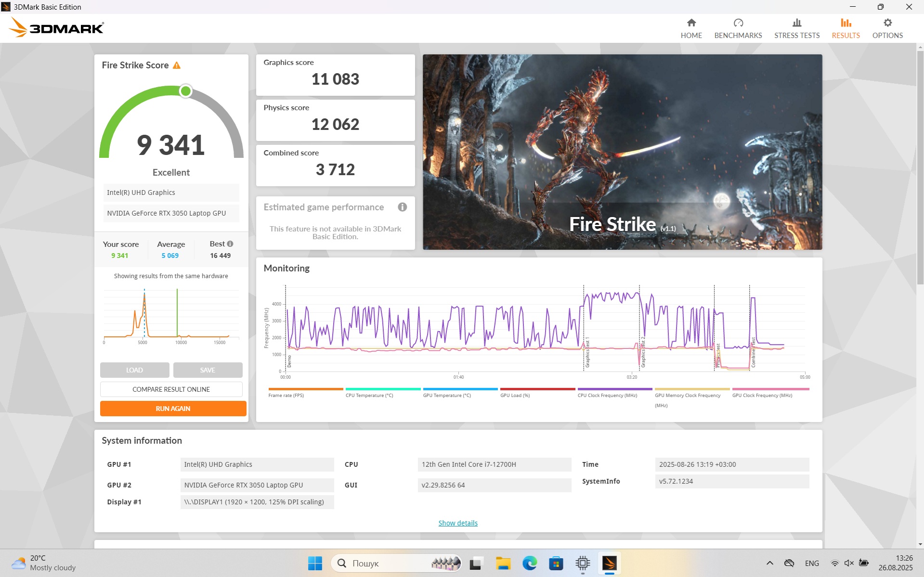This screenshot has width=924, height=577.
Task: Click Intel(R) UHD Graphics in score panel
Action: click(x=171, y=192)
